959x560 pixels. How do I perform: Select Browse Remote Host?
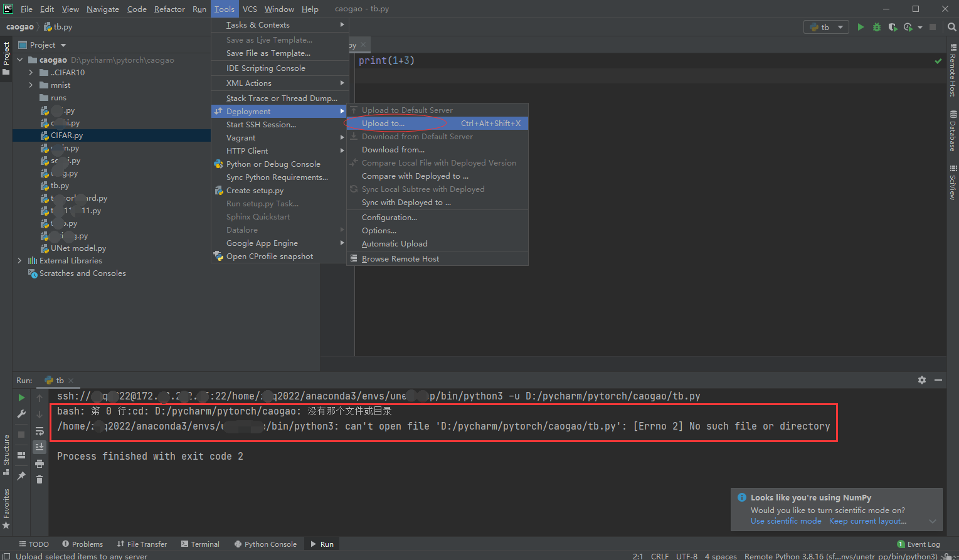pos(437,259)
